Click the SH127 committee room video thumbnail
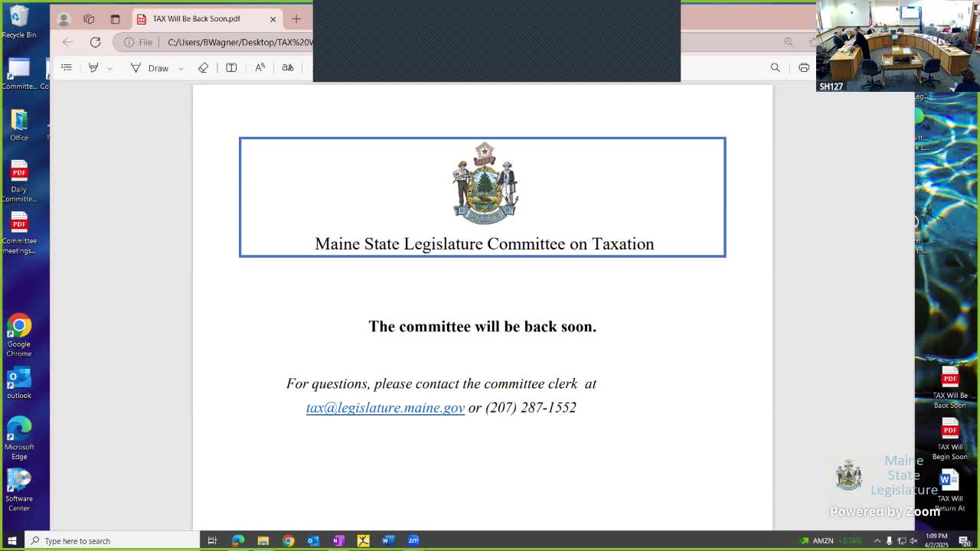 tap(898, 46)
